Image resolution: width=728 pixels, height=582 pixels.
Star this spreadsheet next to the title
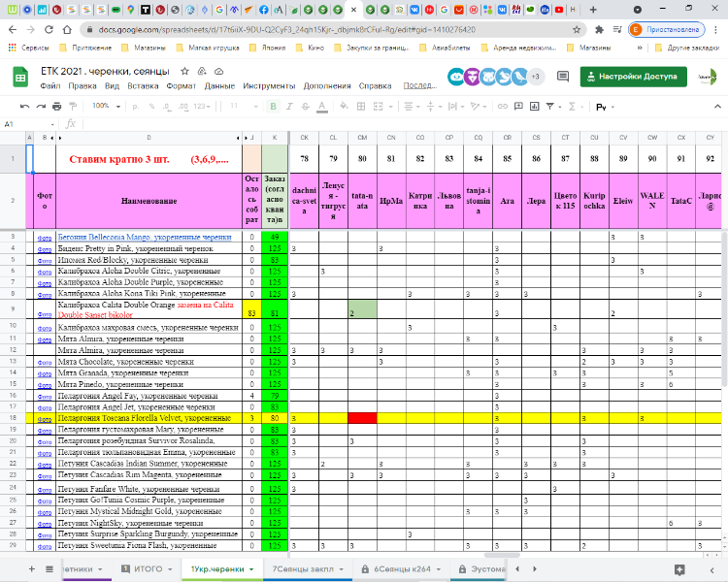pyautogui.click(x=184, y=72)
